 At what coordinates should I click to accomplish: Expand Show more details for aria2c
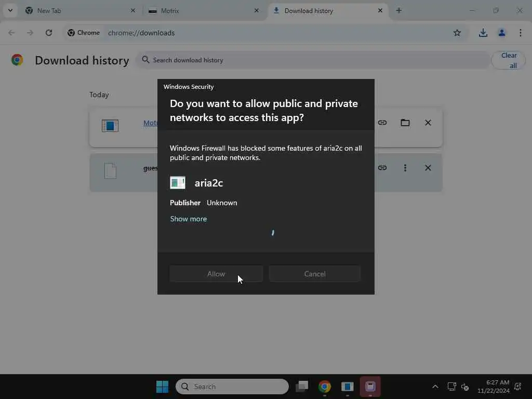pos(188,219)
